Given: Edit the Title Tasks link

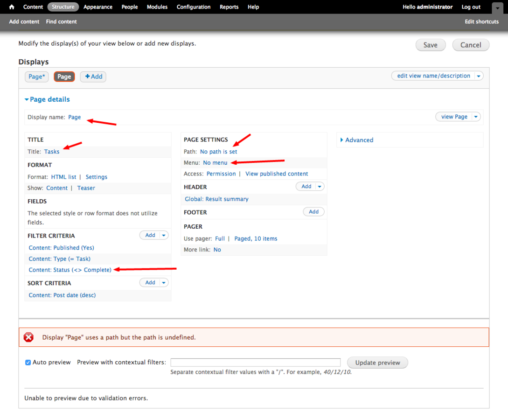Looking at the screenshot, I should click(52, 152).
